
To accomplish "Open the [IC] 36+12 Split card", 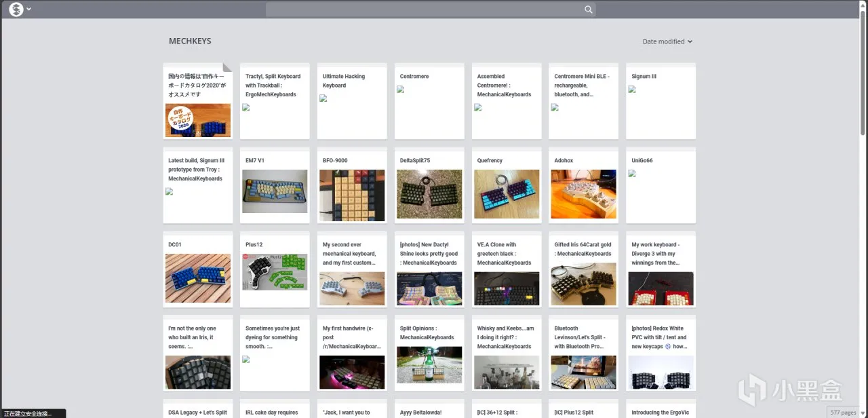I will point(507,408).
